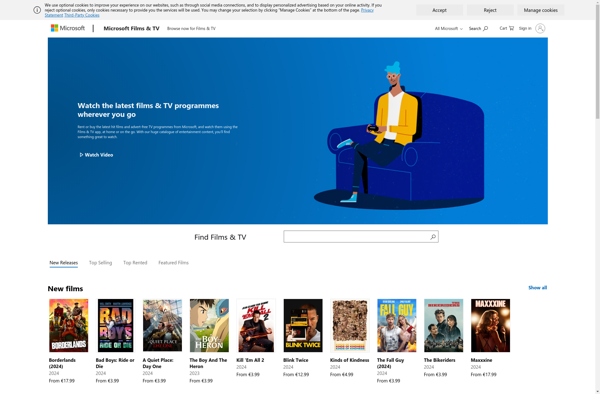Click the Blink Twice title text
The image size is (600, 394).
point(295,360)
